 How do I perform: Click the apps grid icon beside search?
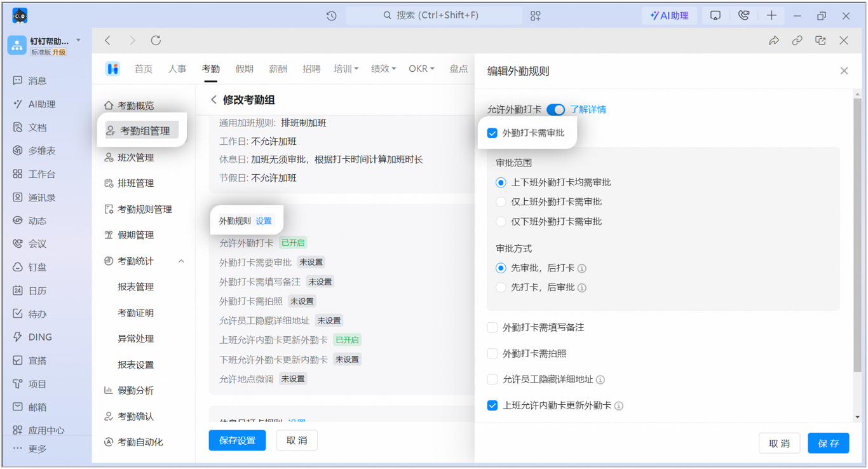tap(536, 16)
